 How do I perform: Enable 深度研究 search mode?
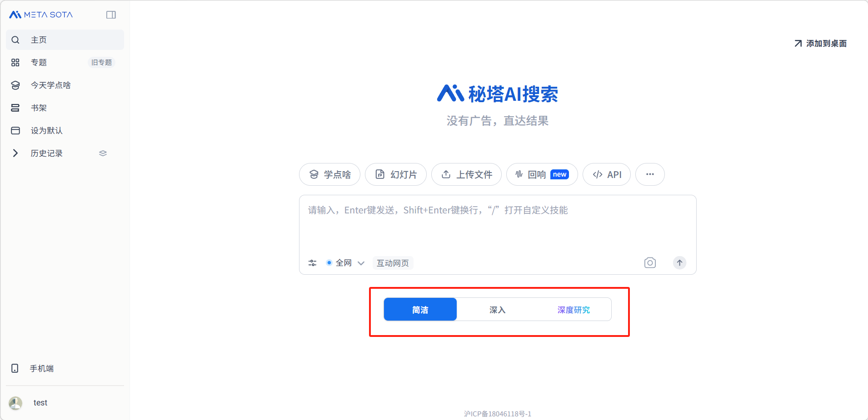point(574,310)
